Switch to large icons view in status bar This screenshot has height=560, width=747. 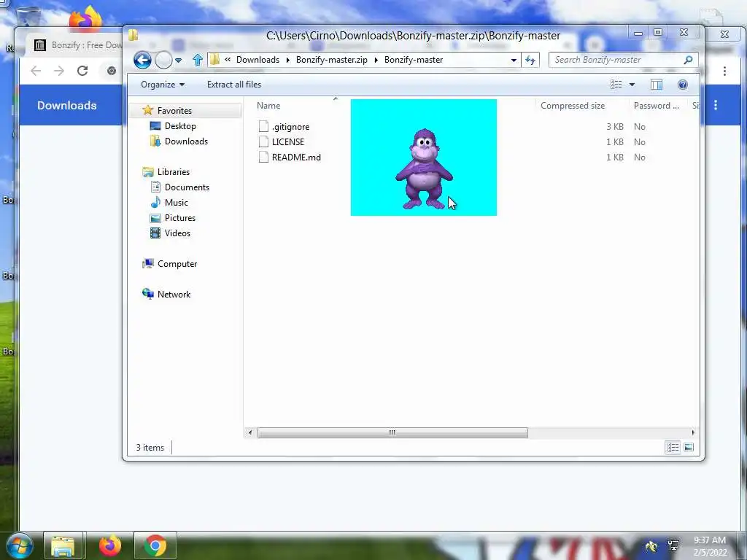pyautogui.click(x=689, y=447)
